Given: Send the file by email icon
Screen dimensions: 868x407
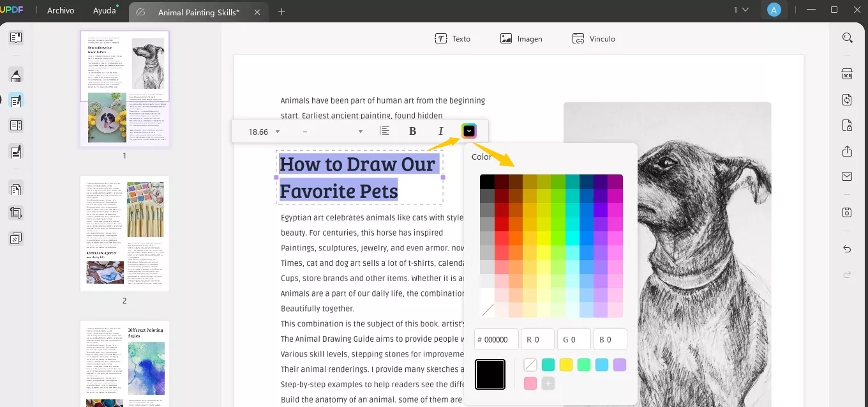Looking at the screenshot, I should 848,176.
